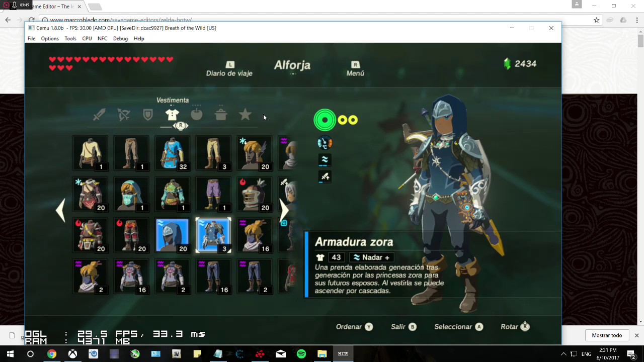
Task: Open the Xbox app from taskbar
Action: pos(72,354)
